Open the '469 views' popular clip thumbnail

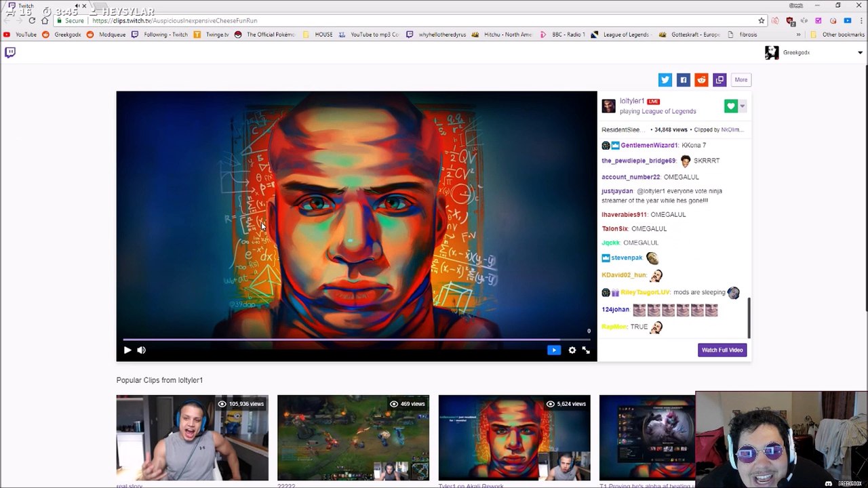[x=353, y=438]
